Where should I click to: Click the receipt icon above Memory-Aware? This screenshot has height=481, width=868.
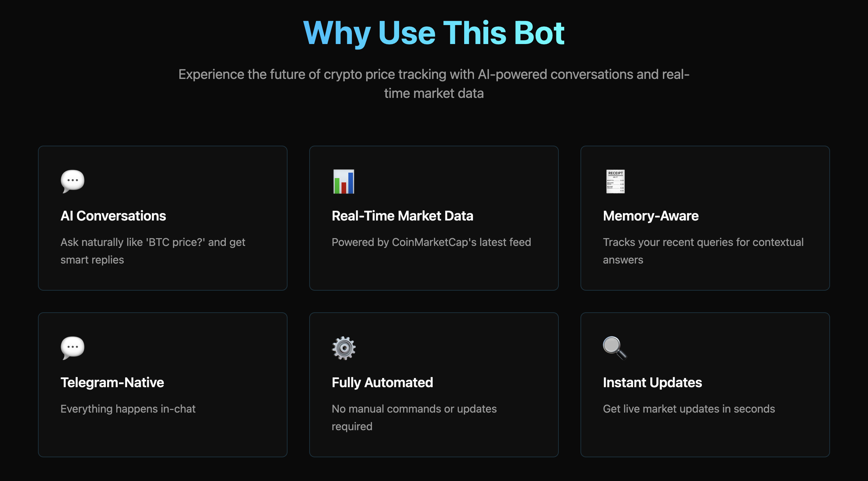click(x=615, y=182)
